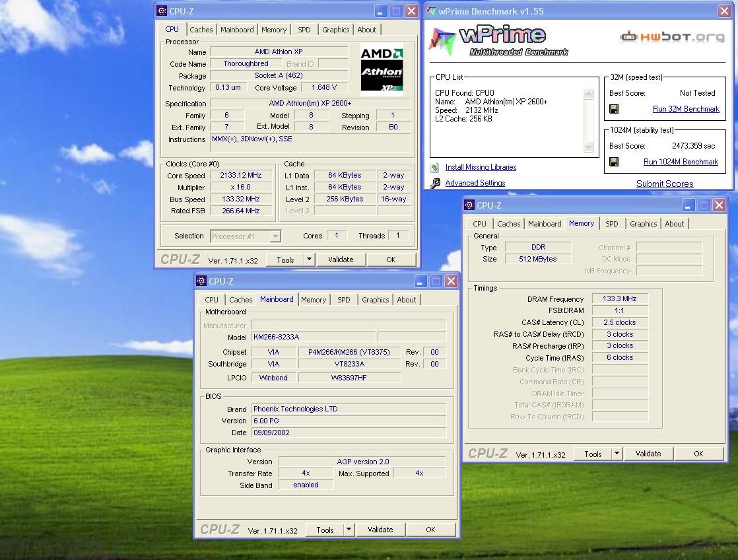
Task: Click the DRAM Frequency value 133.3 MHz
Action: [x=619, y=298]
